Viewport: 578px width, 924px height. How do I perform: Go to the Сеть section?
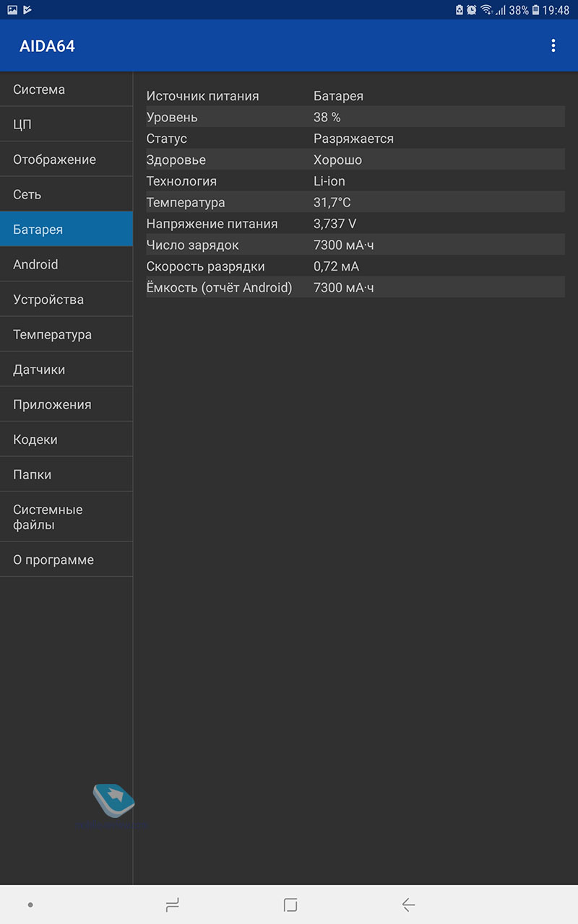coord(66,194)
